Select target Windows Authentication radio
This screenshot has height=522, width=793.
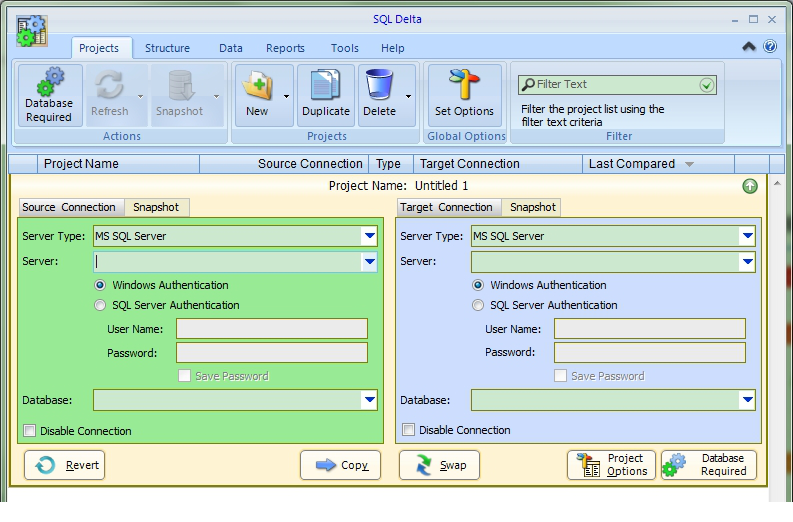point(478,285)
